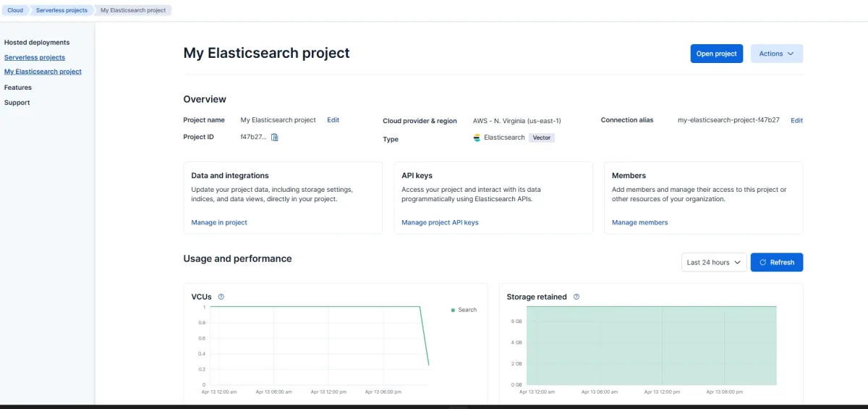Click the Elasticsearch type value text
868x409 pixels.
tap(504, 138)
